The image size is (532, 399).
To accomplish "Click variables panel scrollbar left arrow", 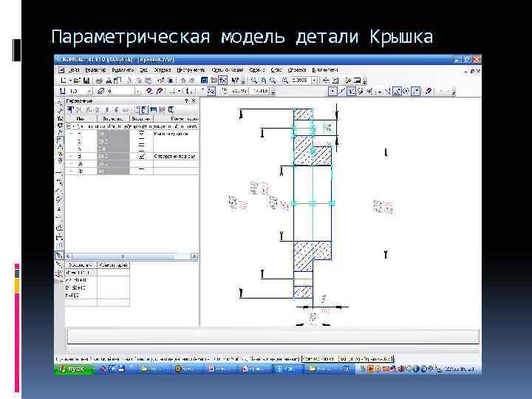I will [68, 256].
